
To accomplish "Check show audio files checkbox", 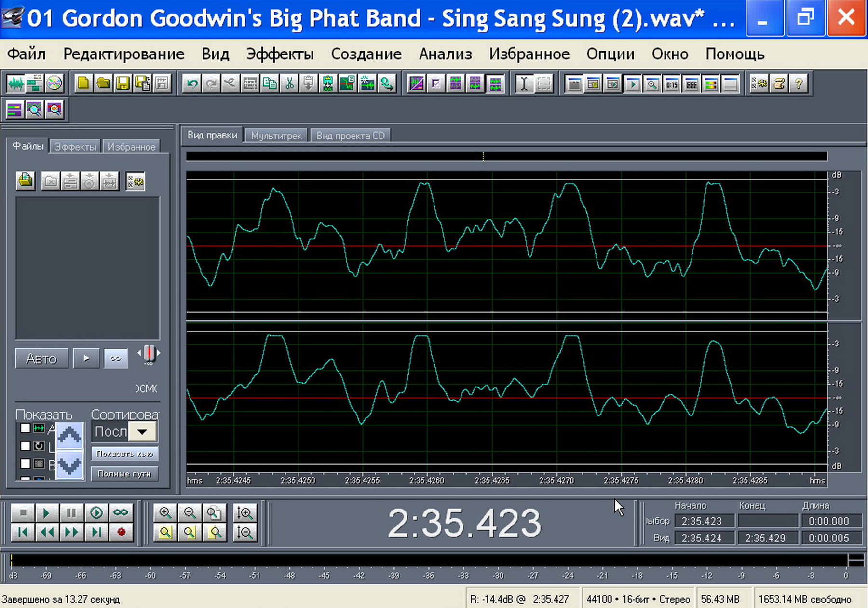I will [x=25, y=428].
